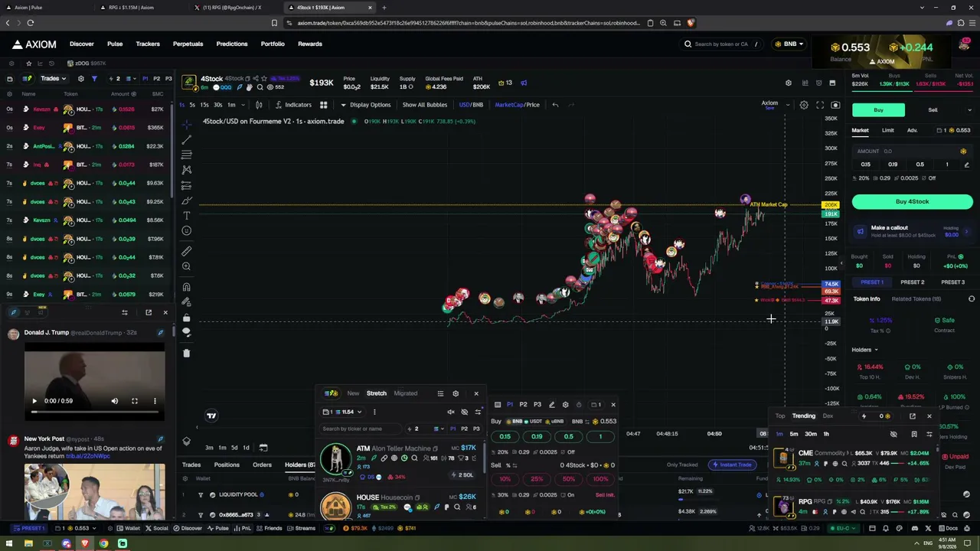Open the Portfolio page
This screenshot has width=980, height=551.
tap(273, 44)
